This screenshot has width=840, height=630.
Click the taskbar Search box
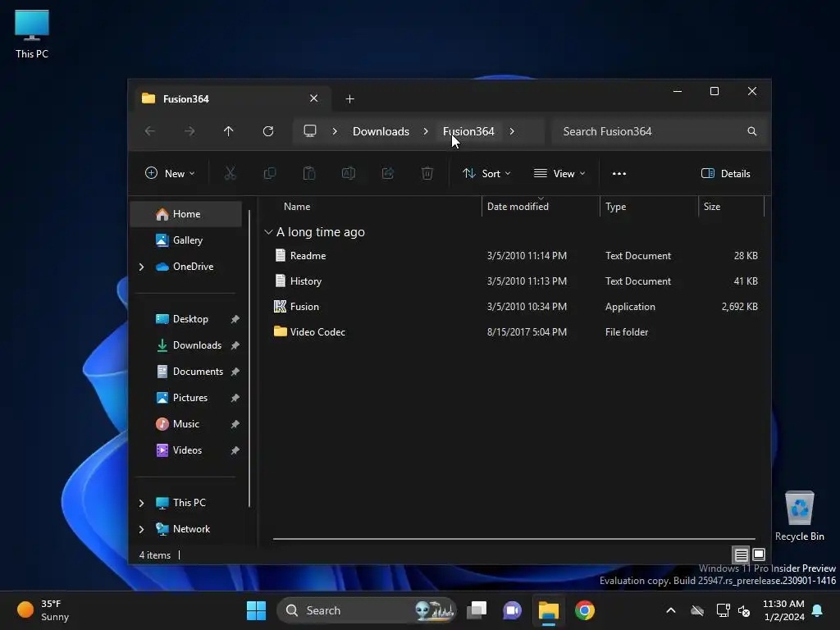[367, 610]
